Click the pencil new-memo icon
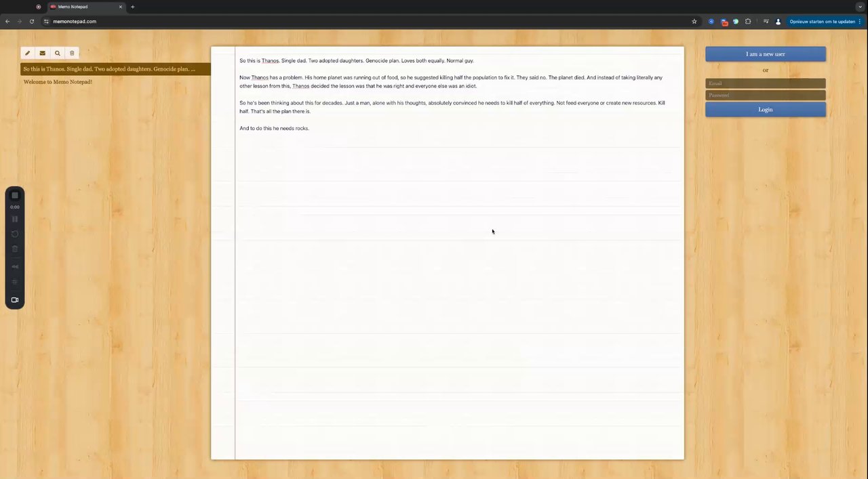868x479 pixels. tap(28, 53)
